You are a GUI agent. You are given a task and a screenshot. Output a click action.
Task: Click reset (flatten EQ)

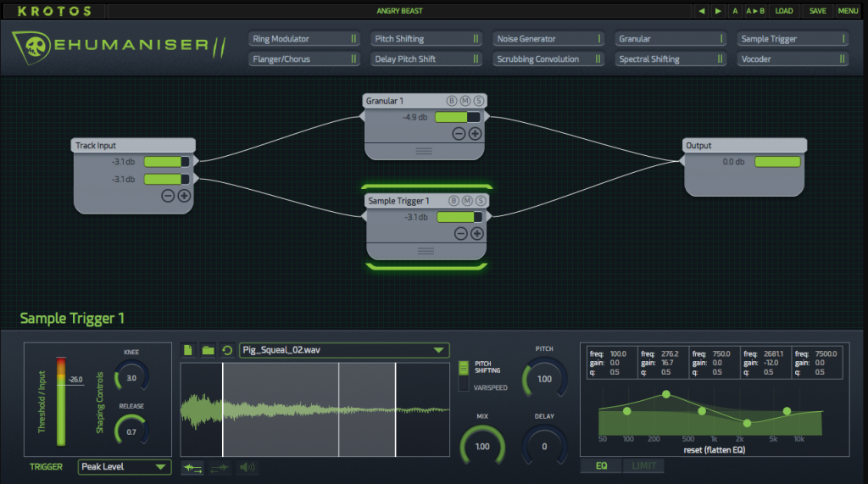(x=714, y=449)
